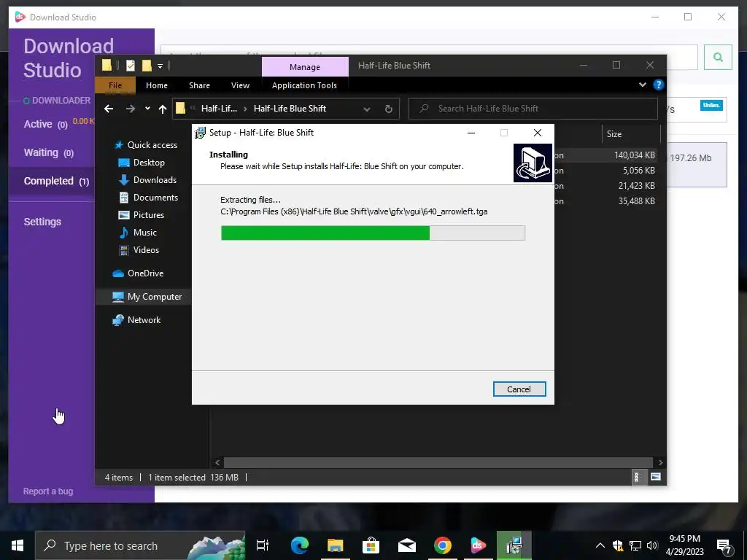The width and height of the screenshot is (747, 560).
Task: Click the computer install graphic in Setup dialog
Action: click(x=533, y=163)
